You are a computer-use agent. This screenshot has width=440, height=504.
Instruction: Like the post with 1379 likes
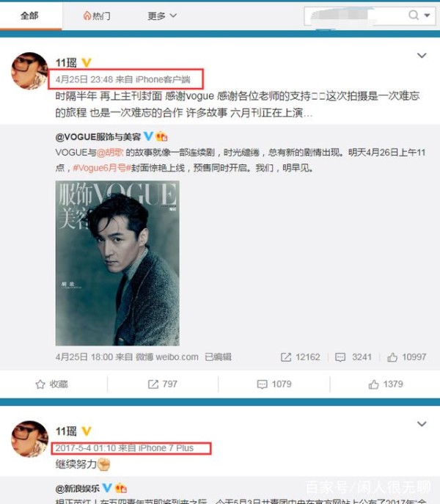(386, 384)
